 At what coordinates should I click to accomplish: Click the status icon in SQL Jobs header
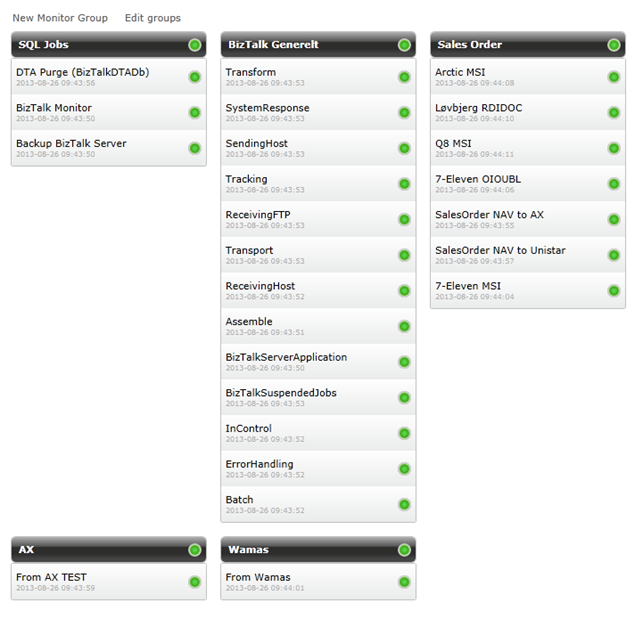194,45
